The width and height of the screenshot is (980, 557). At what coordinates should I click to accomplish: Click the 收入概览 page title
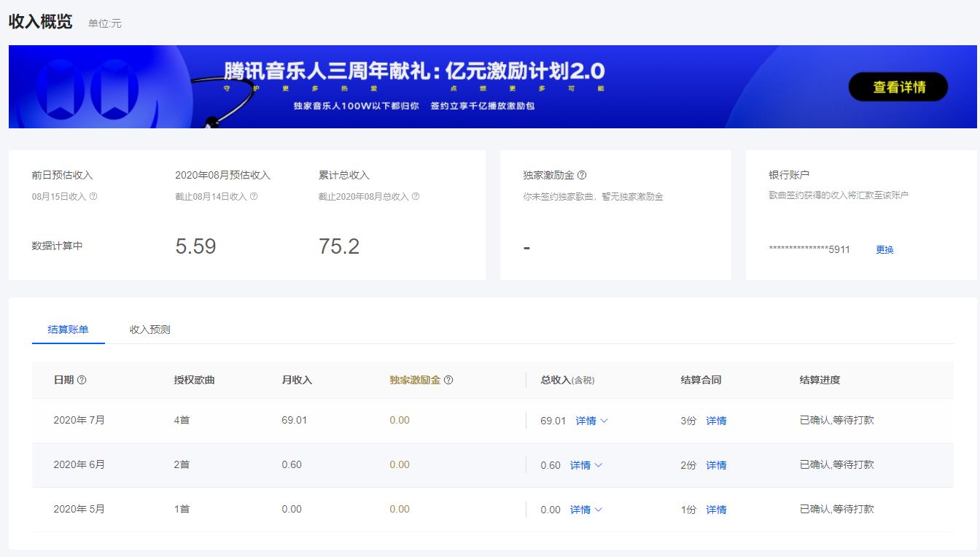(x=41, y=22)
